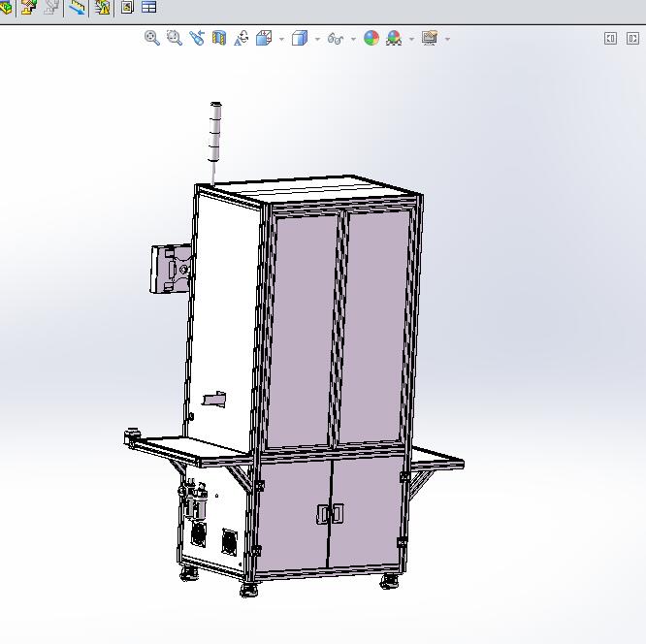The width and height of the screenshot is (646, 644).
Task: Click the Apply Scene icon
Action: coord(394,39)
